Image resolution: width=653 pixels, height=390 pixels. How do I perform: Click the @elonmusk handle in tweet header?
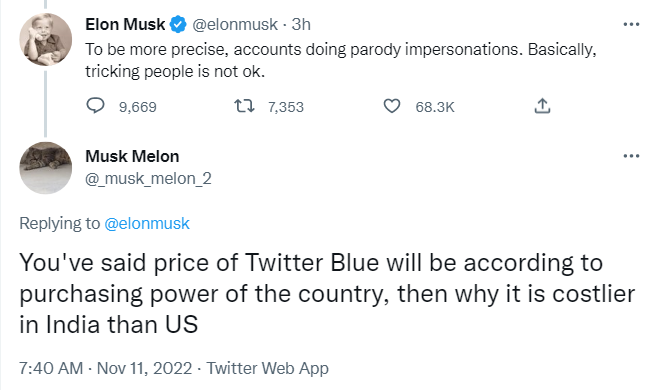pos(235,25)
